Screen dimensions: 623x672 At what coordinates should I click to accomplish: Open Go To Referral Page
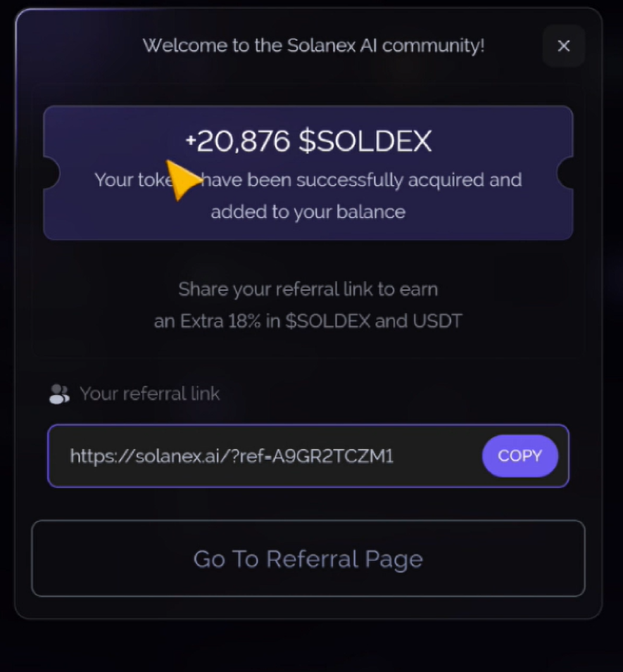(x=308, y=559)
